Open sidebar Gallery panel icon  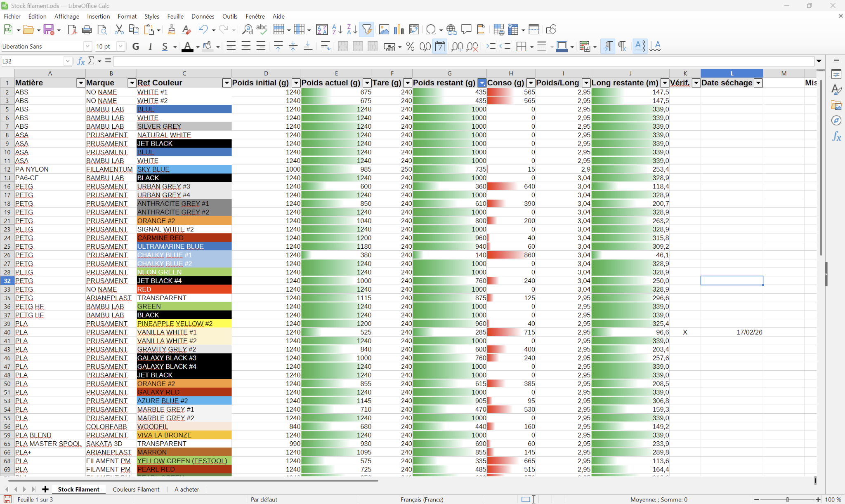coord(836,105)
